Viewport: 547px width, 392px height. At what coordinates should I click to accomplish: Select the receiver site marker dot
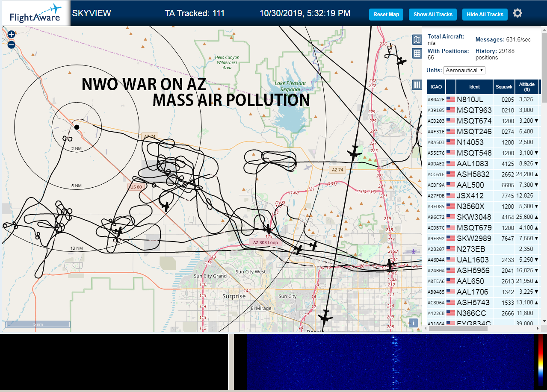click(x=77, y=127)
